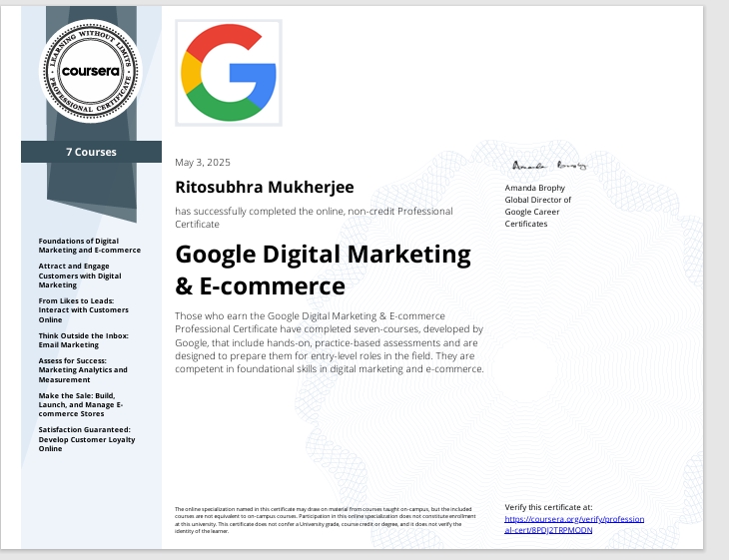Select the date 'May 3, 2025'

pyautogui.click(x=203, y=162)
